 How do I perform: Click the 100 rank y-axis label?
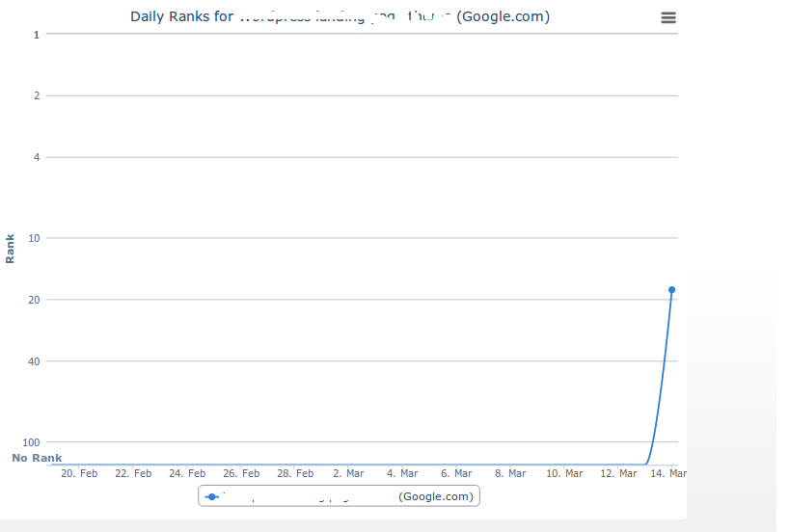point(31,442)
